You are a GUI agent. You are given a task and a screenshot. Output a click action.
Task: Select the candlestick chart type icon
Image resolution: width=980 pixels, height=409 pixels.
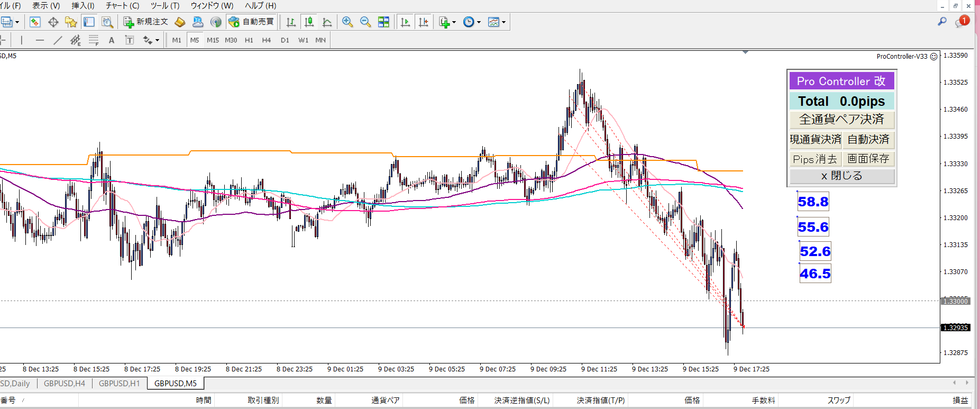click(x=309, y=22)
